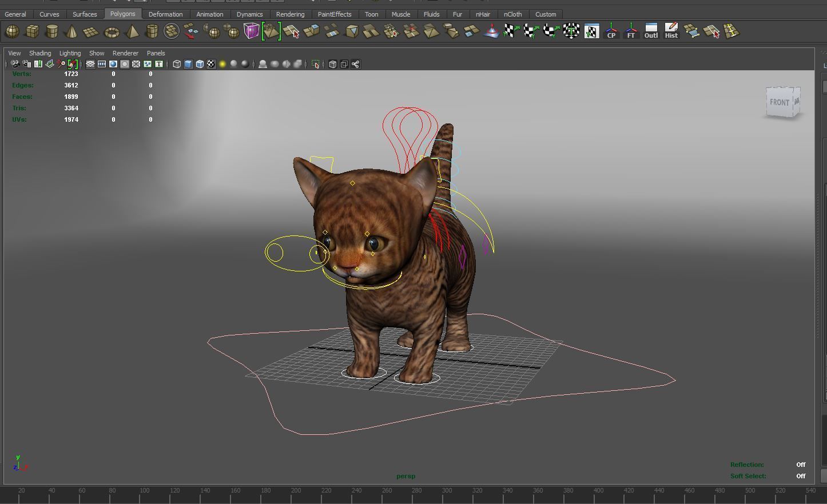Click the cylindrical mapping checker icon
This screenshot has width=827, height=504.
[531, 31]
